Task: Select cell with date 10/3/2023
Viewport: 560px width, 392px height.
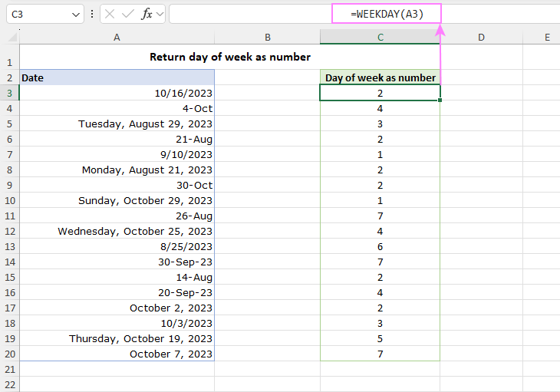Action: point(117,324)
